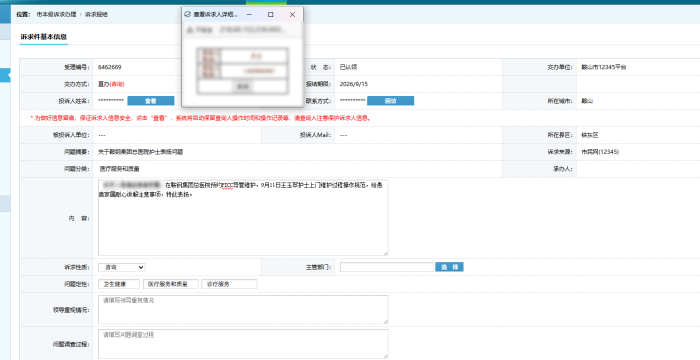700x360 pixels.
Task: Click the security warning icon in popup address bar
Action: click(x=190, y=30)
